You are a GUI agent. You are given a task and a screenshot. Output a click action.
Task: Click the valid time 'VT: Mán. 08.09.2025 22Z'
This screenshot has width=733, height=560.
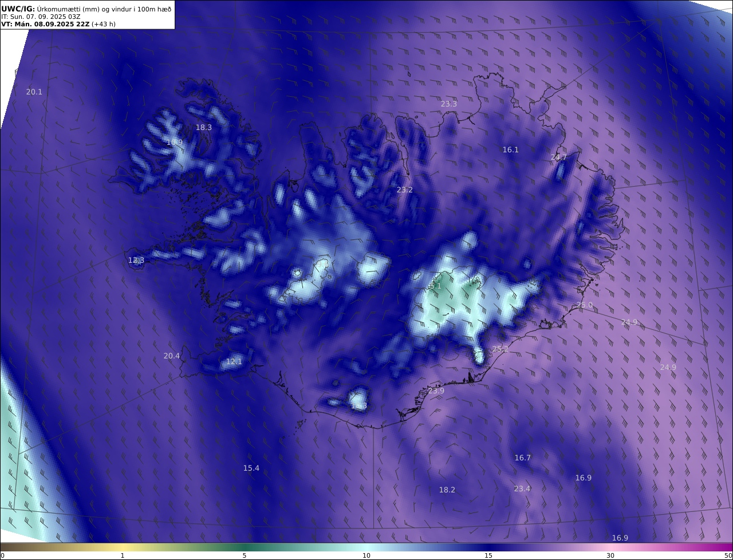pos(45,25)
